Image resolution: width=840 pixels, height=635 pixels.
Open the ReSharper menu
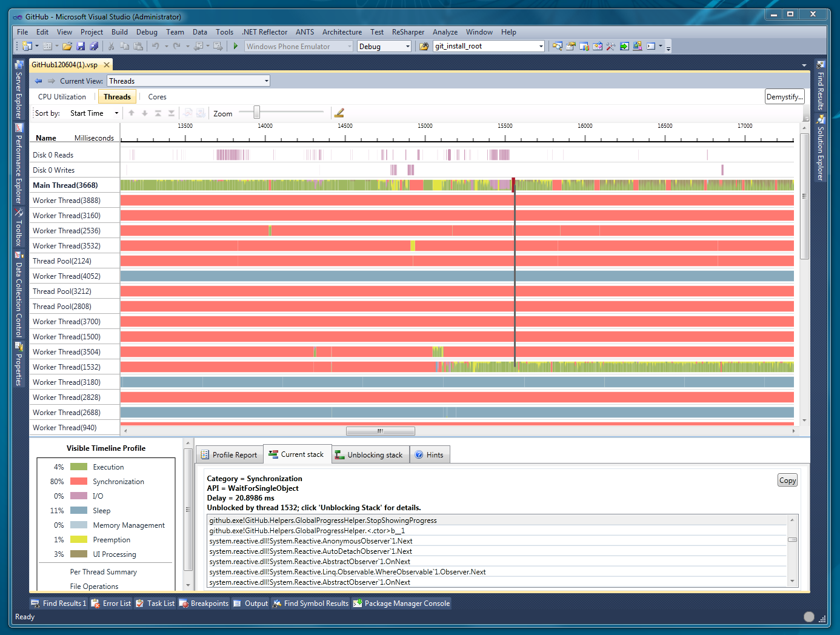pyautogui.click(x=408, y=32)
